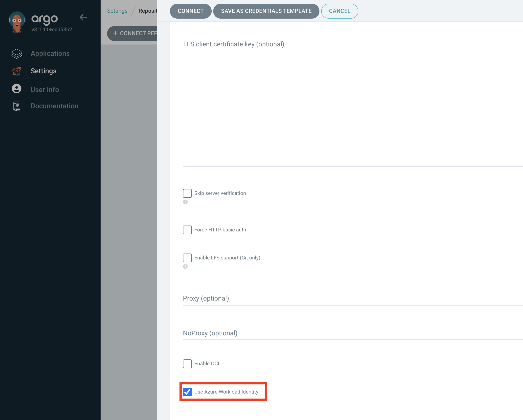
Task: Click help icon under Enable LFS support
Action: [185, 266]
